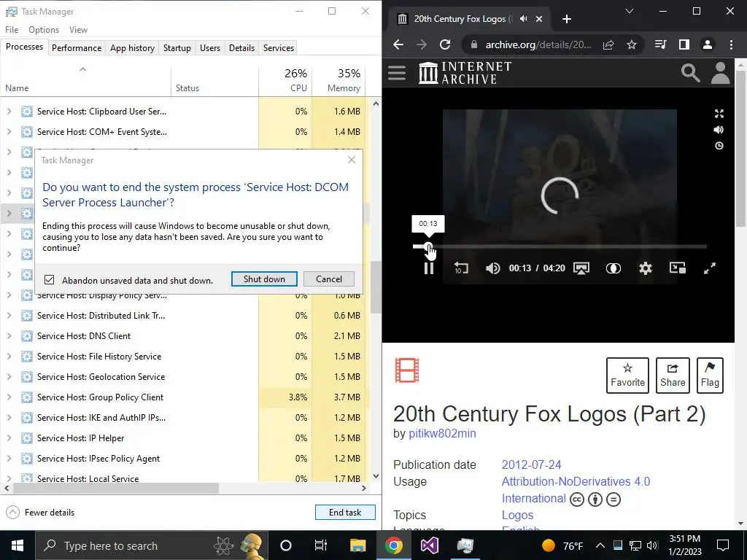This screenshot has height=560, width=747.
Task: Expand Service Host: Group Policy Client row
Action: click(9, 397)
